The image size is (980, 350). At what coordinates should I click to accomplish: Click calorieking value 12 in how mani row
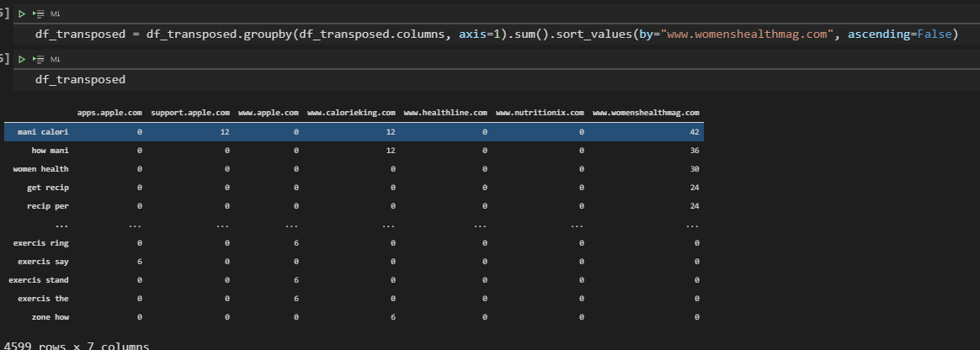[x=391, y=151]
